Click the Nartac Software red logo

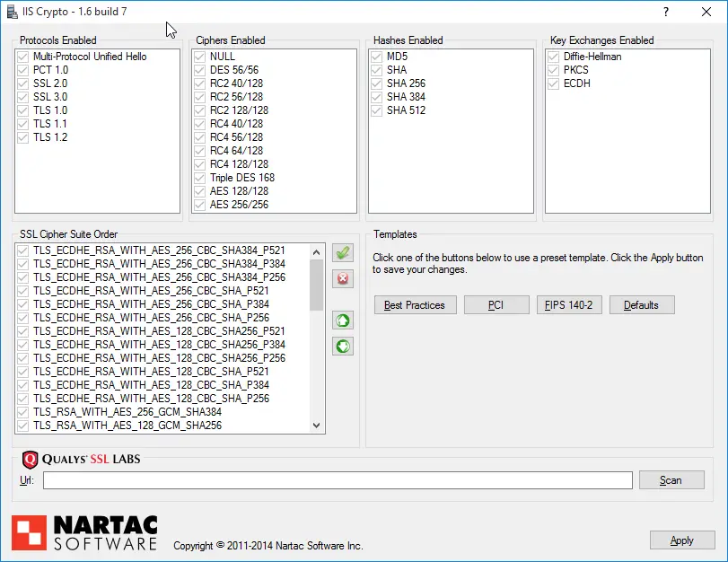28,532
